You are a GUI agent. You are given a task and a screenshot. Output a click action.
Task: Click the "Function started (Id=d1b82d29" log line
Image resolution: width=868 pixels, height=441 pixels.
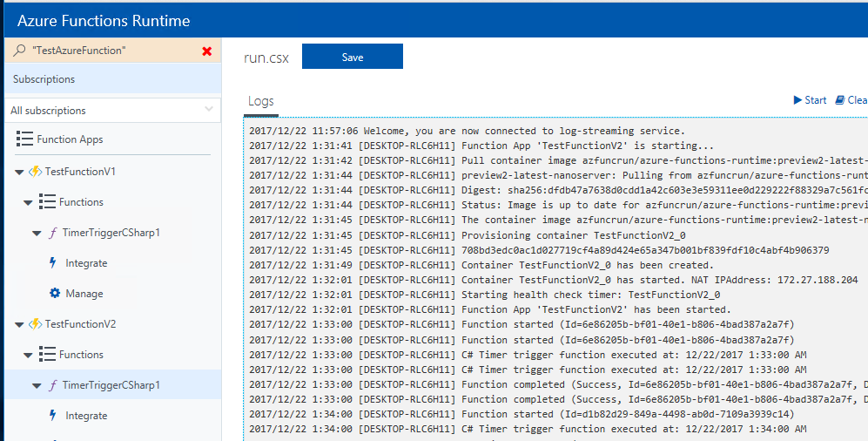[x=521, y=414]
